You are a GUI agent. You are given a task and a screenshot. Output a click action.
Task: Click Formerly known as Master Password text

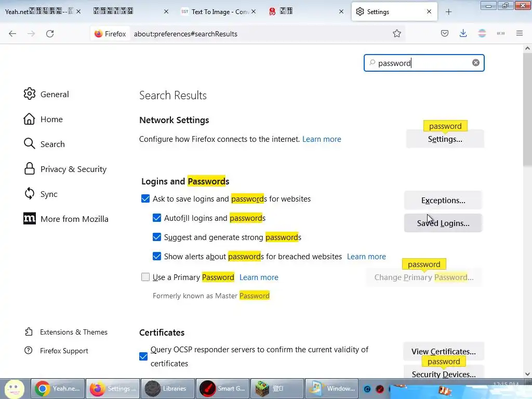pos(211,296)
